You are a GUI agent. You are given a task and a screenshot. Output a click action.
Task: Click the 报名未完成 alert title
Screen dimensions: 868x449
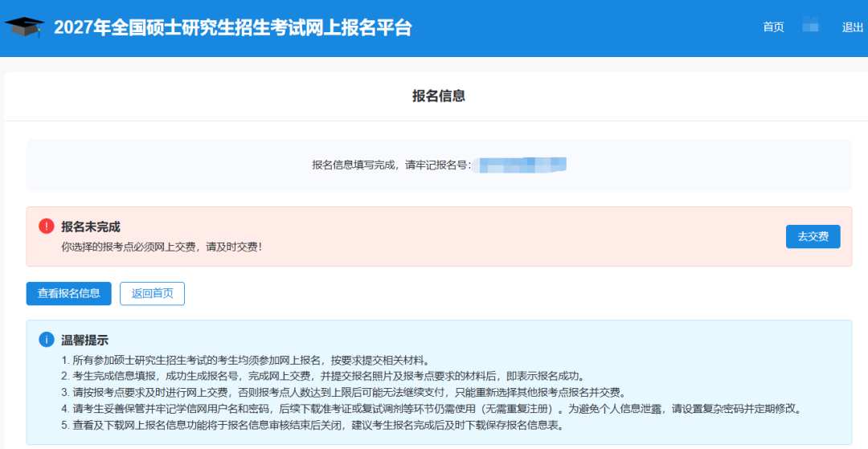(91, 227)
